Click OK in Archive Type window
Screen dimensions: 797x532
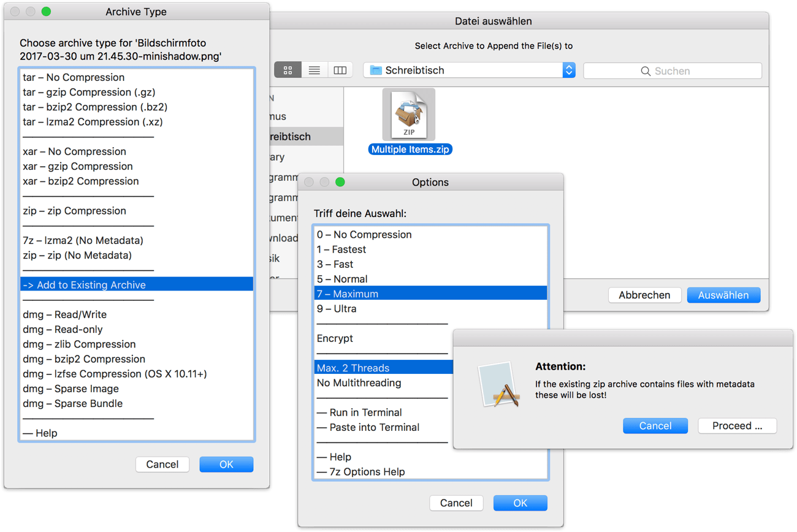pos(226,465)
